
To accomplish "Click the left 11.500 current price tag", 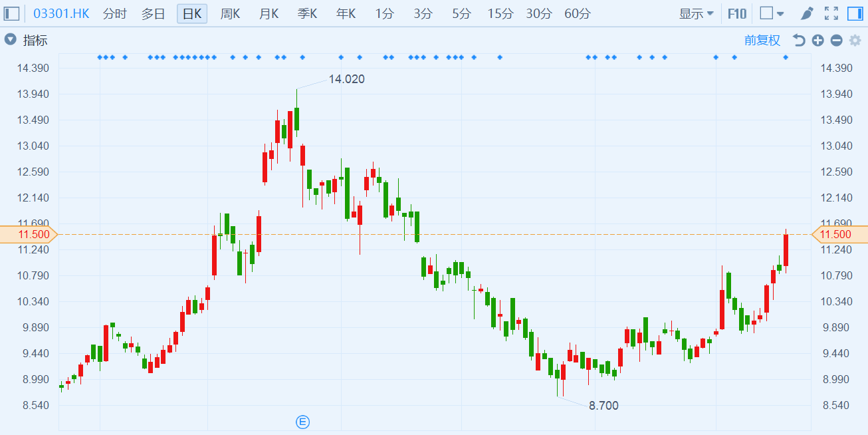I will [x=29, y=234].
